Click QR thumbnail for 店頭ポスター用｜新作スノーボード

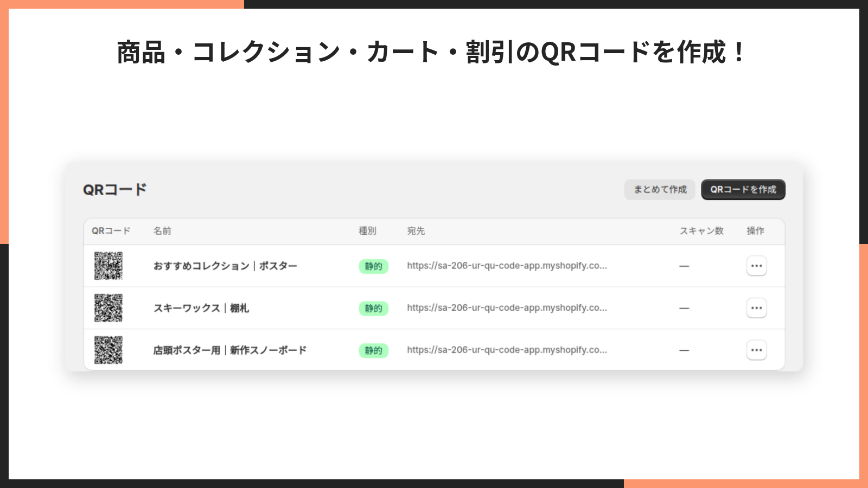coord(108,350)
